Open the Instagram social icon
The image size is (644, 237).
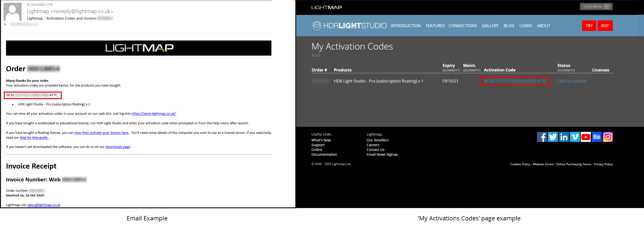pyautogui.click(x=608, y=137)
